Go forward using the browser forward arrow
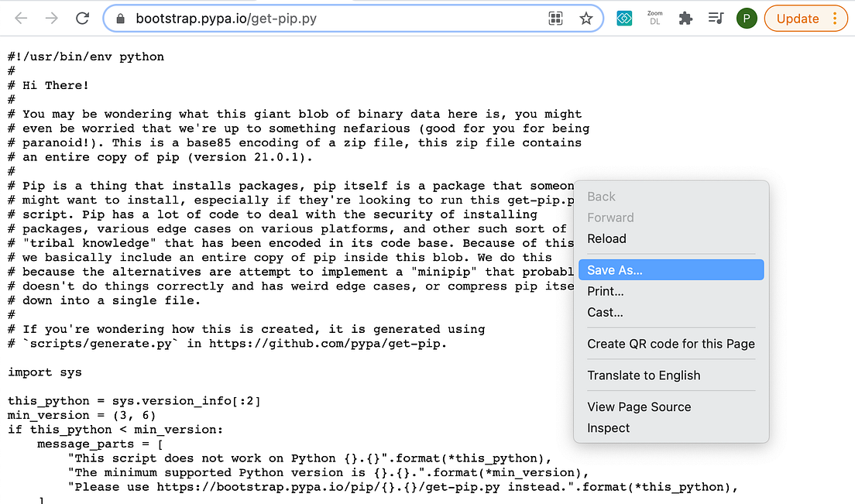 (x=52, y=19)
